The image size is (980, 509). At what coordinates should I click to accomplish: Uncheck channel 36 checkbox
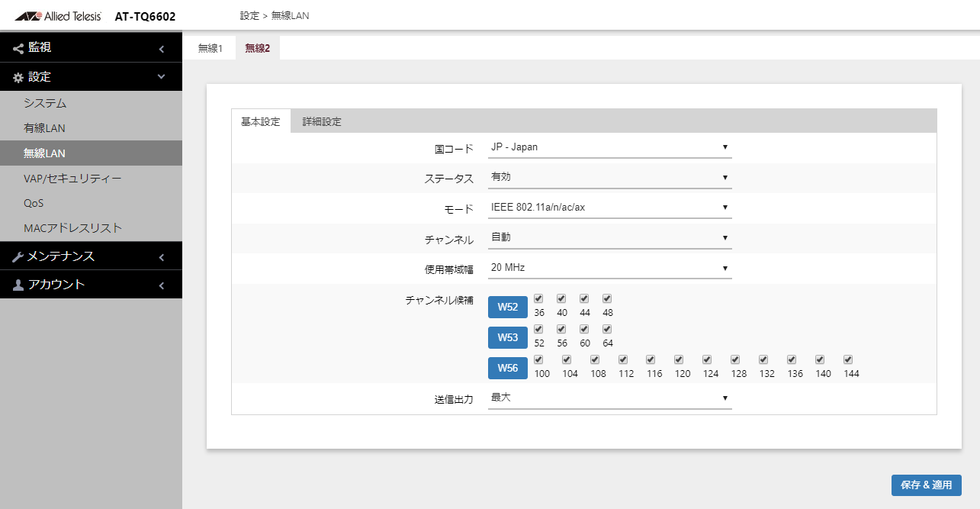pyautogui.click(x=538, y=298)
